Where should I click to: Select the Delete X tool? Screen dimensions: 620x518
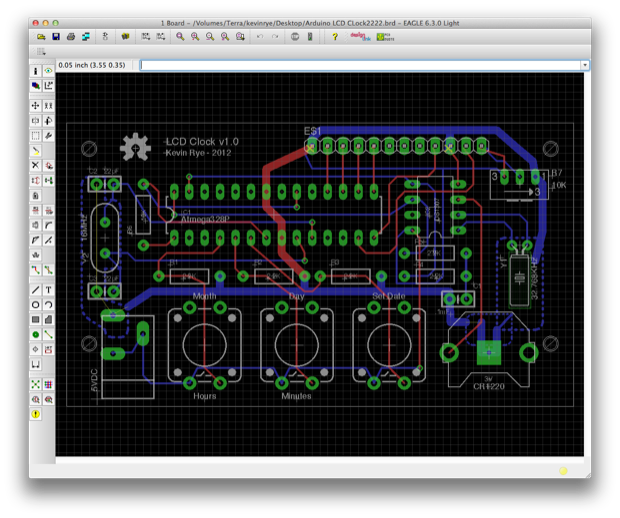(36, 165)
